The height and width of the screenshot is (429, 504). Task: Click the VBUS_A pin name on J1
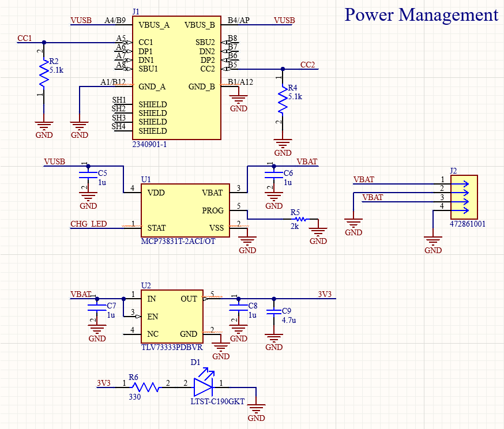click(154, 25)
